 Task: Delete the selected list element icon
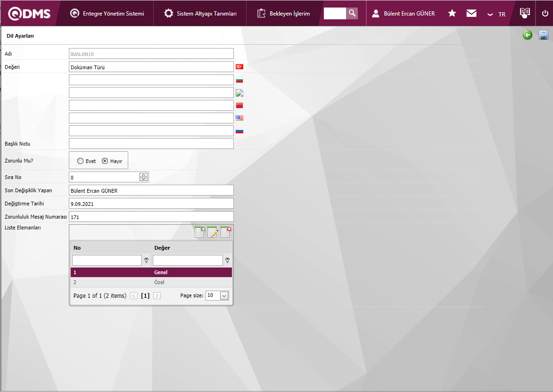click(x=226, y=232)
